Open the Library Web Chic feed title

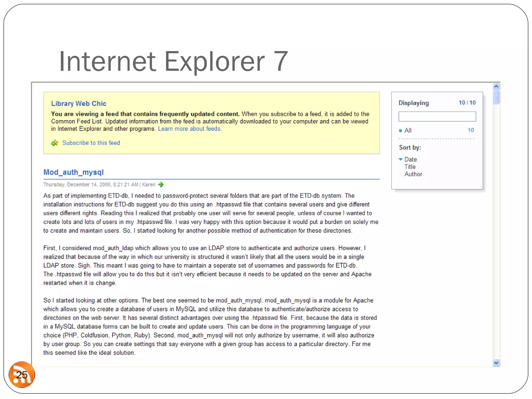(79, 104)
